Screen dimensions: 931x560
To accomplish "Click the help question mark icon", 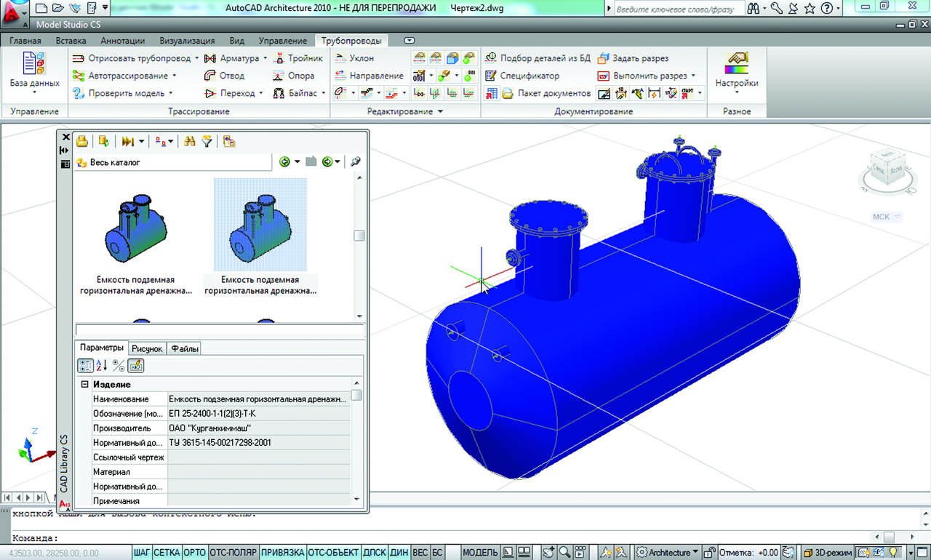I will pyautogui.click(x=827, y=9).
